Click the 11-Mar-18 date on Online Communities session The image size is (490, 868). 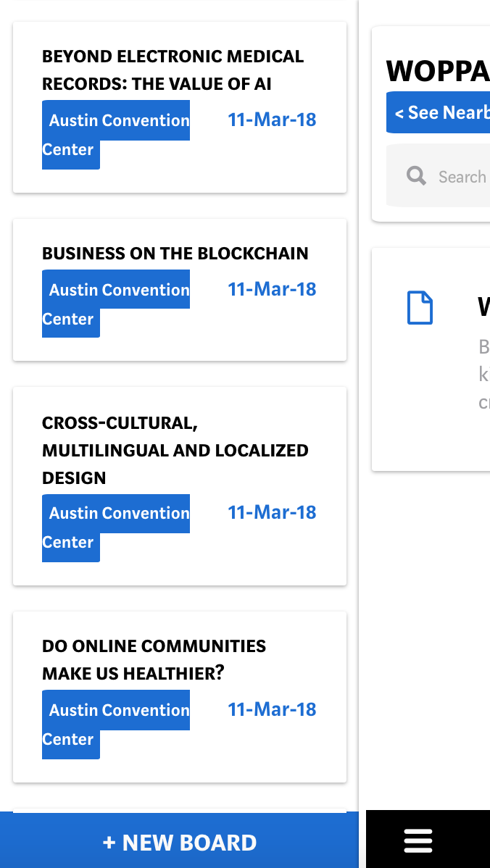[272, 709]
